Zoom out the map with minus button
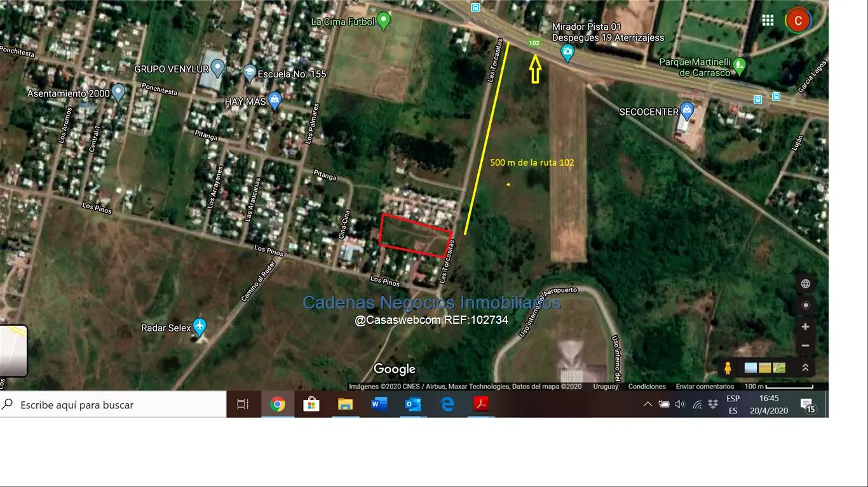Viewport: 868px width, 487px height. point(805,345)
